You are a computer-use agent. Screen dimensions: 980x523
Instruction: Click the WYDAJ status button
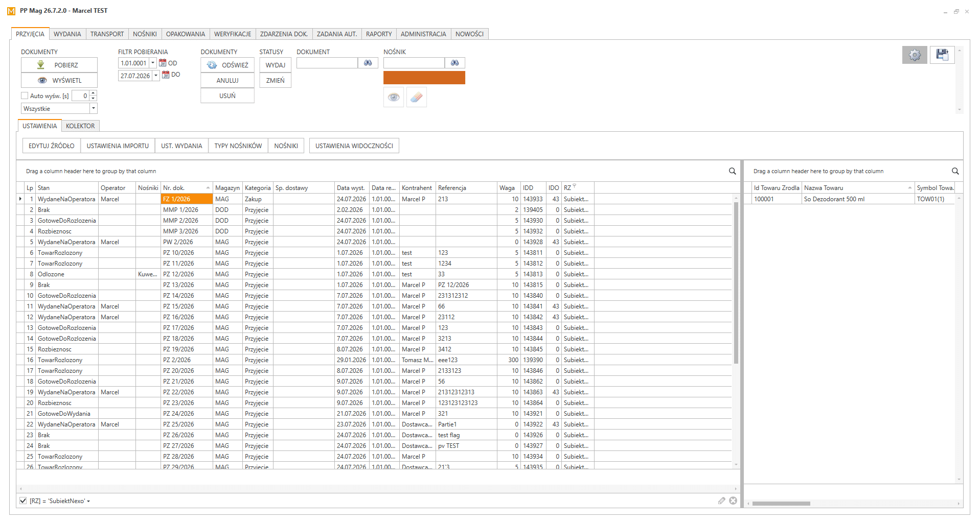click(x=276, y=65)
